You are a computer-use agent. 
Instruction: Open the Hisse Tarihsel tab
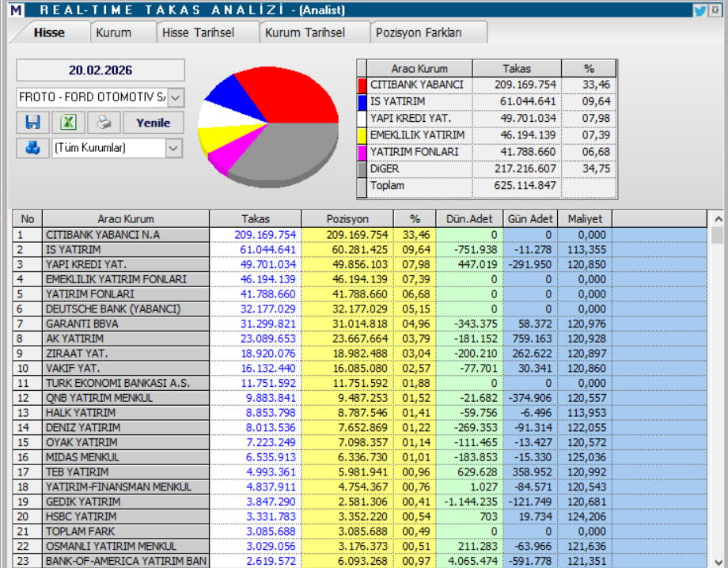pos(199,32)
